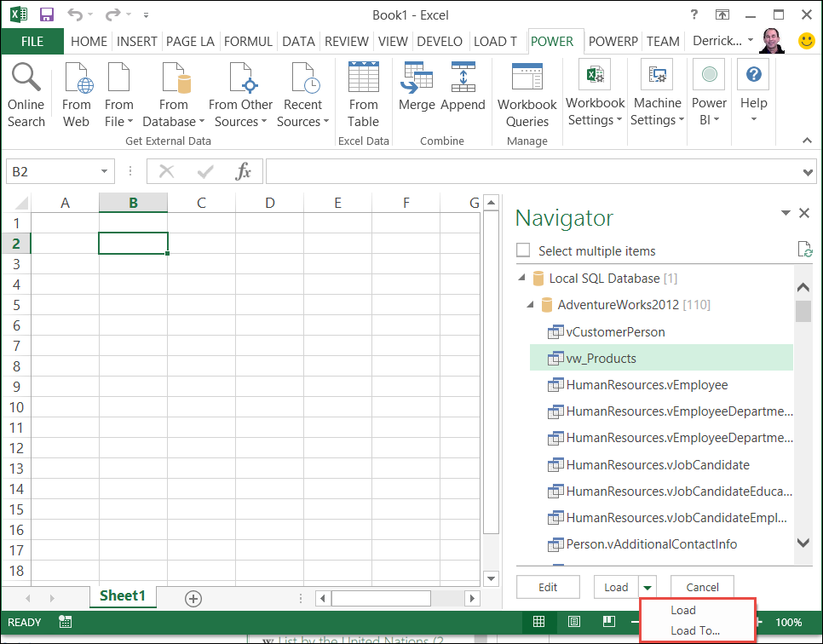Click the Cancel button in Navigator
823x644 pixels.
pyautogui.click(x=702, y=587)
